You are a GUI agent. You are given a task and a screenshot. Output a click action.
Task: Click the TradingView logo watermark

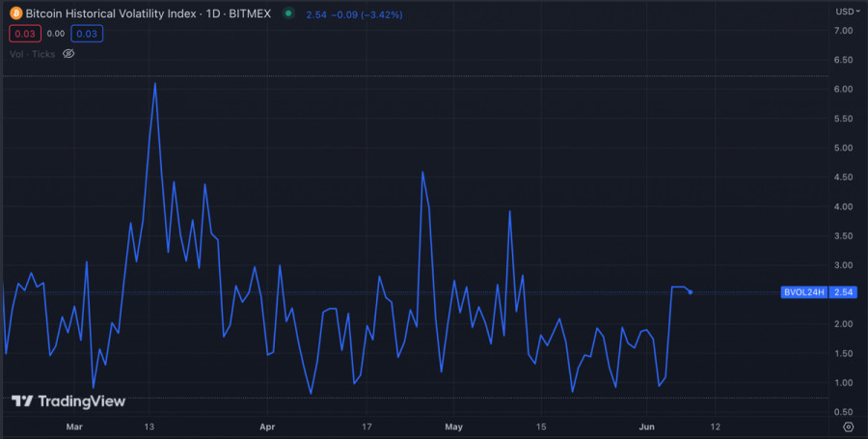55,401
